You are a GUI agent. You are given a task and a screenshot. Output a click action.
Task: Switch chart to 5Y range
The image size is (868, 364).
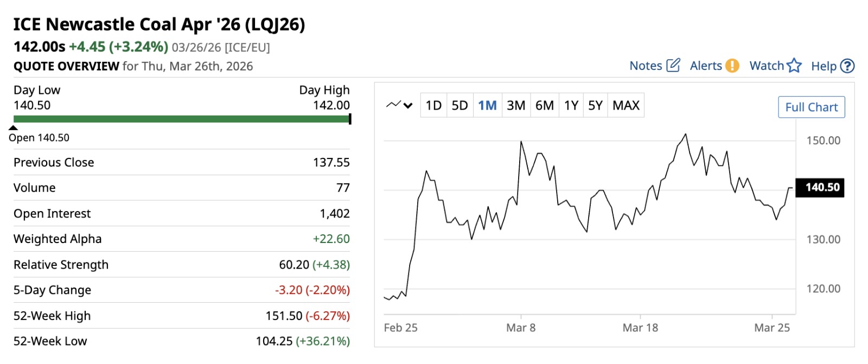coord(595,105)
